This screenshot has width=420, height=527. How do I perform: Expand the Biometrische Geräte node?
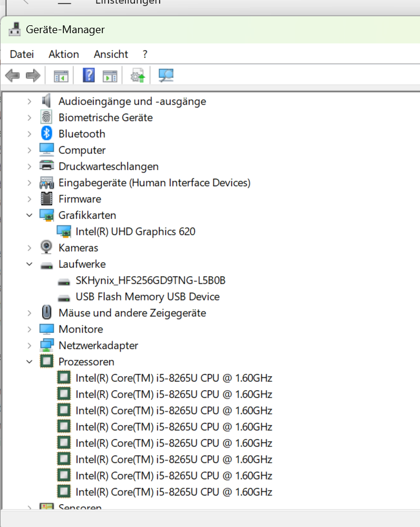[30, 118]
